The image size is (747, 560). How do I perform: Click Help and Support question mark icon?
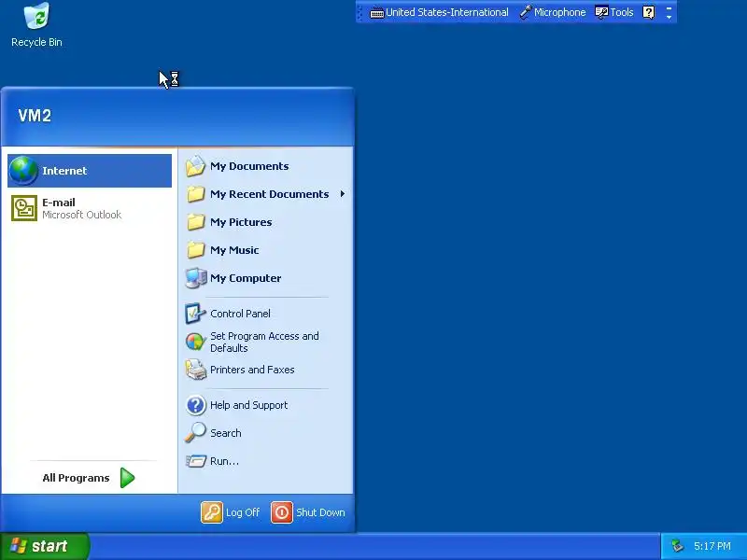coord(195,405)
